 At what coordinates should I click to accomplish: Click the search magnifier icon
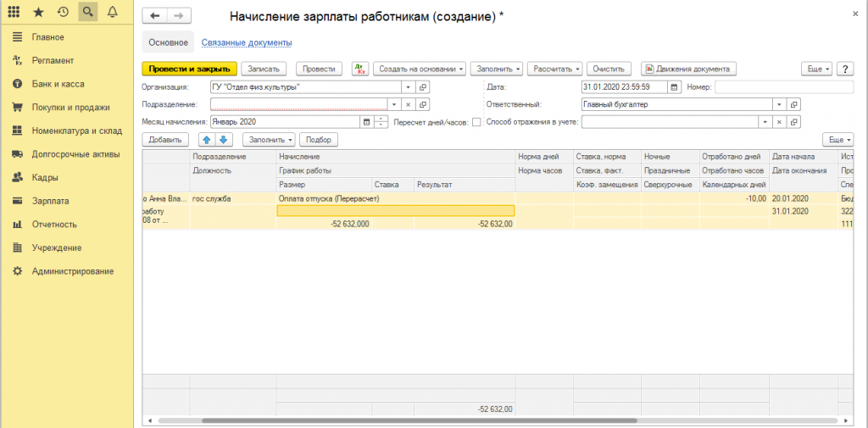[87, 12]
